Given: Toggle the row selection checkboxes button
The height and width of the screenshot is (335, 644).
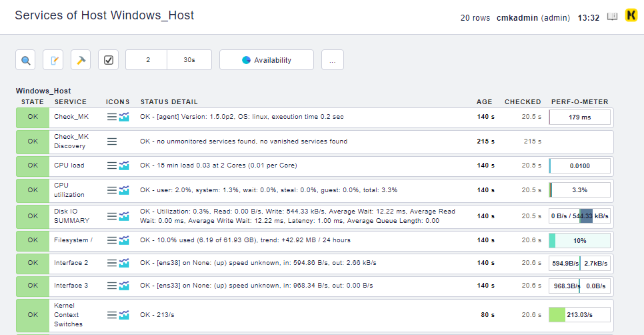Looking at the screenshot, I should pyautogui.click(x=109, y=60).
